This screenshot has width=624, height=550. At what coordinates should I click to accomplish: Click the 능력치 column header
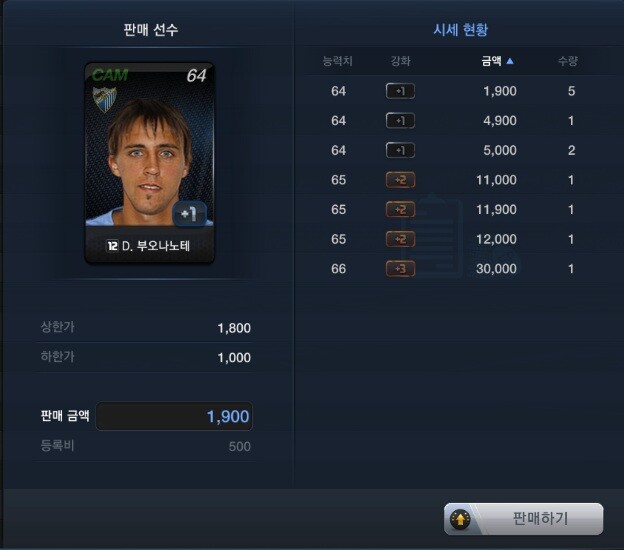pyautogui.click(x=337, y=61)
